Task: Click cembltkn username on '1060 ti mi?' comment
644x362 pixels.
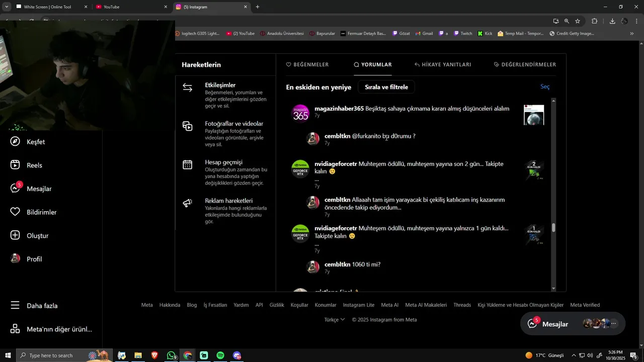Action: (x=337, y=264)
